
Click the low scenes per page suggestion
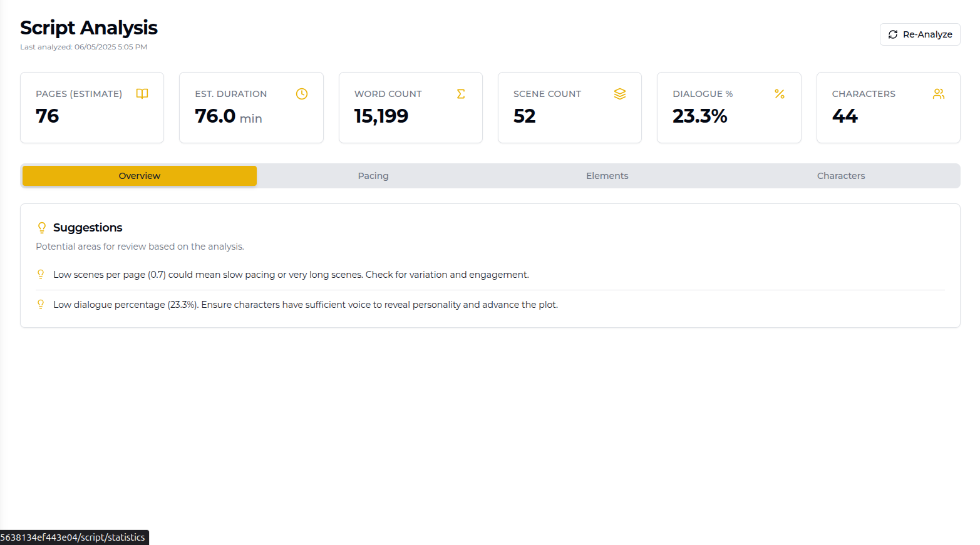(291, 275)
